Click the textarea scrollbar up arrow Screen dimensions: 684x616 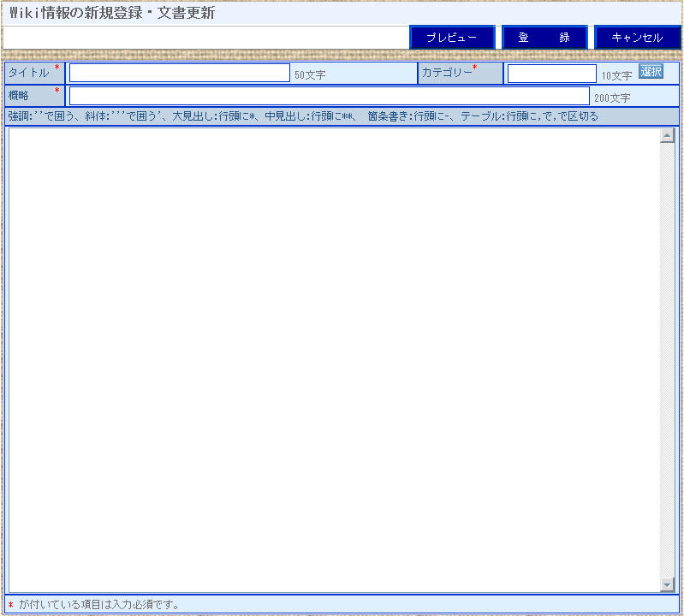(x=667, y=135)
